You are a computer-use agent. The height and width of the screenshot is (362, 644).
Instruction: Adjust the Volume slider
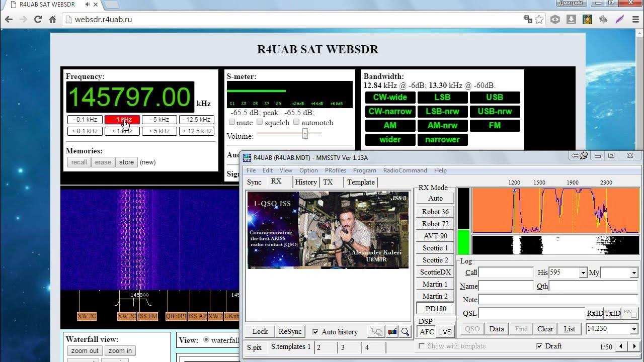(305, 134)
